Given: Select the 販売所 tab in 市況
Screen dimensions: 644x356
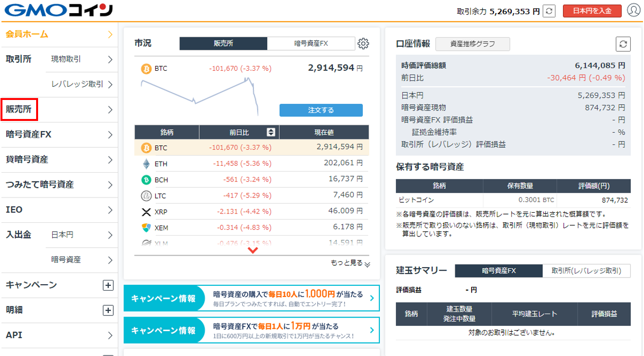Looking at the screenshot, I should (x=223, y=43).
